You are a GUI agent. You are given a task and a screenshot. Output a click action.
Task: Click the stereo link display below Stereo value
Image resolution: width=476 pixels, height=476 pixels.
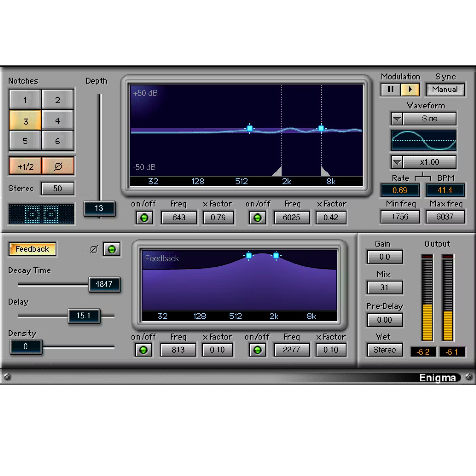(x=41, y=214)
